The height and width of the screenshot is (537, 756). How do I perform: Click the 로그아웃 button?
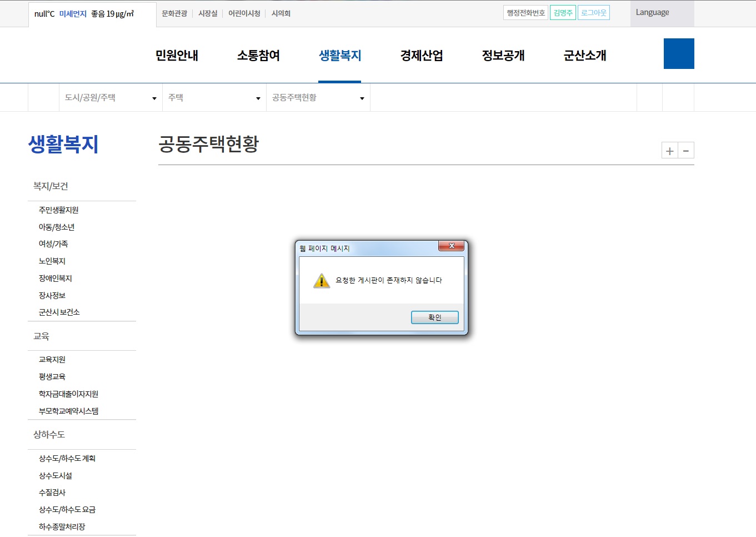593,13
